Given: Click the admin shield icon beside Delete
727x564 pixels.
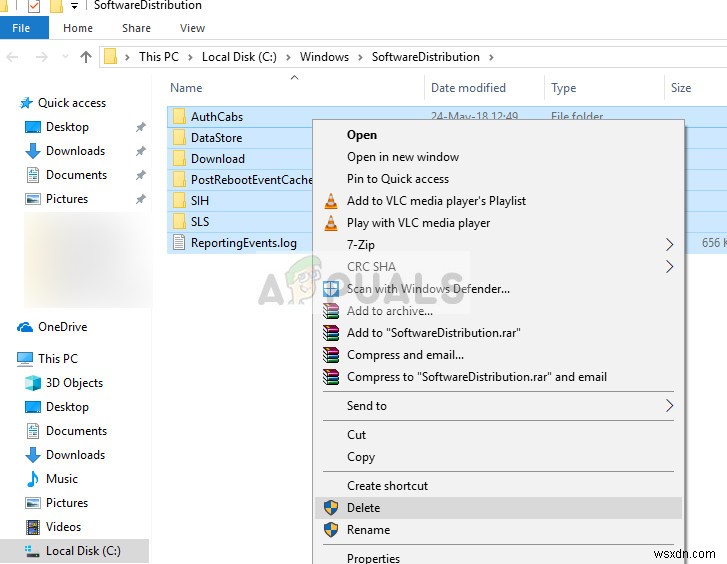Looking at the screenshot, I should point(331,508).
